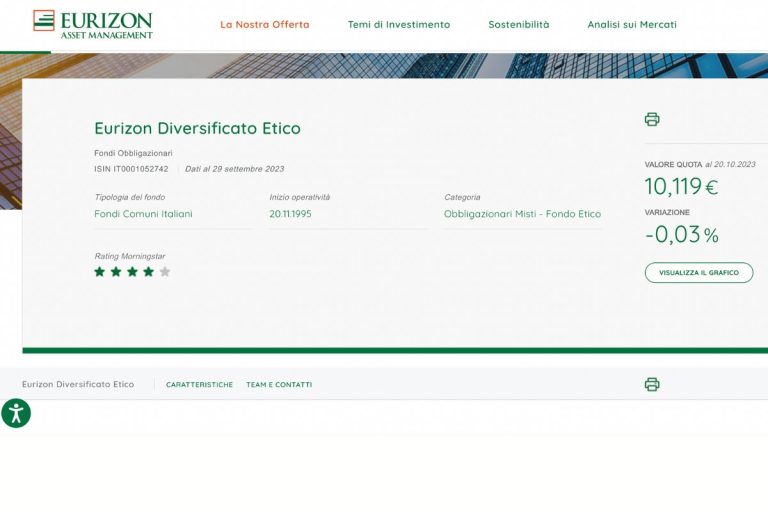Click the Eurizon Diversificato Etico heading
768x512 pixels.
[x=197, y=128]
